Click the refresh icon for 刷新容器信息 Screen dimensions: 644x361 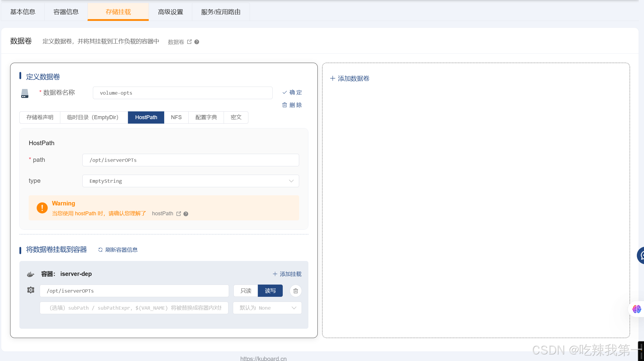(x=100, y=250)
